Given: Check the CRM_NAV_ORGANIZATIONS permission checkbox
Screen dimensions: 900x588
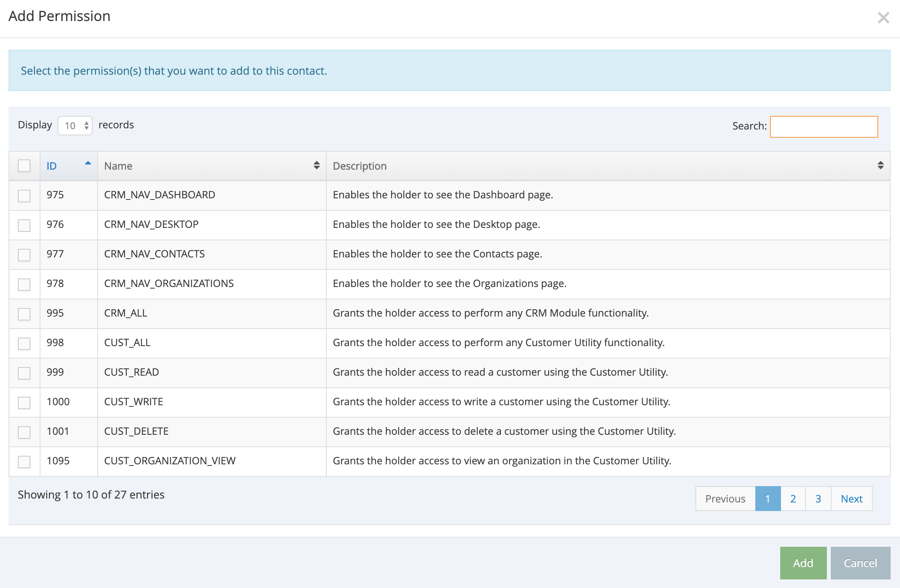Looking at the screenshot, I should (x=24, y=284).
